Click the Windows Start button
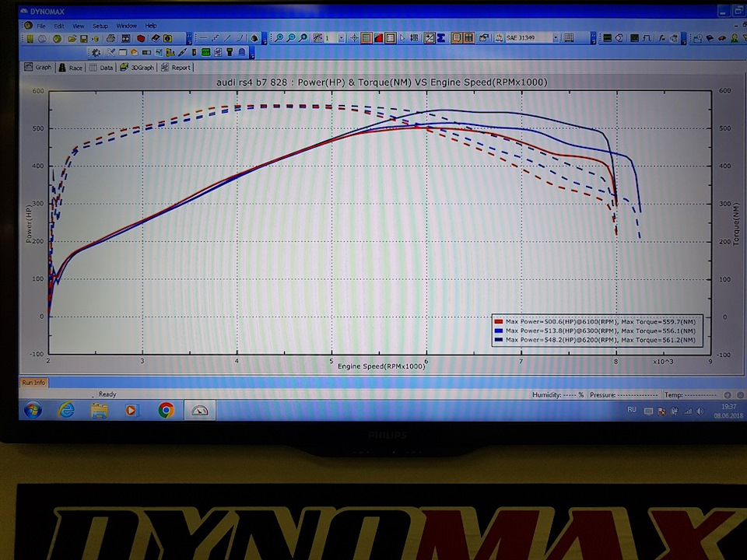This screenshot has height=560, width=747. pyautogui.click(x=33, y=410)
